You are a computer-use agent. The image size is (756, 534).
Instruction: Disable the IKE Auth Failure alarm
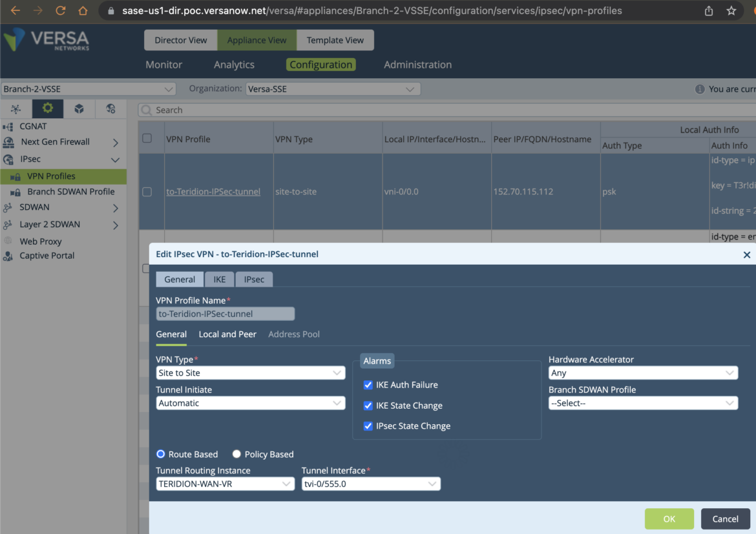click(x=368, y=385)
